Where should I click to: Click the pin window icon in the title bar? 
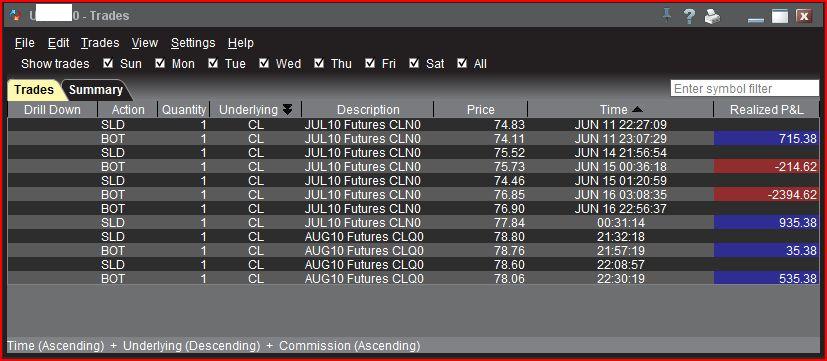click(x=667, y=16)
